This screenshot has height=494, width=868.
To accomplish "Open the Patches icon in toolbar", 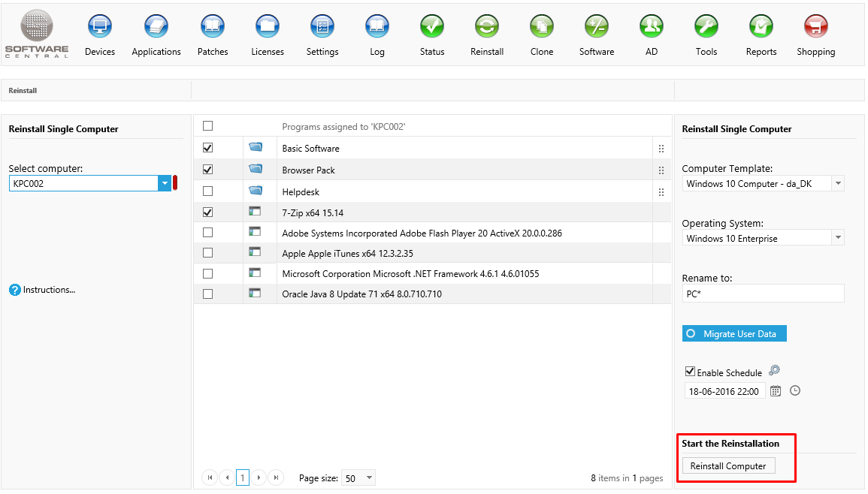I will coord(213,28).
